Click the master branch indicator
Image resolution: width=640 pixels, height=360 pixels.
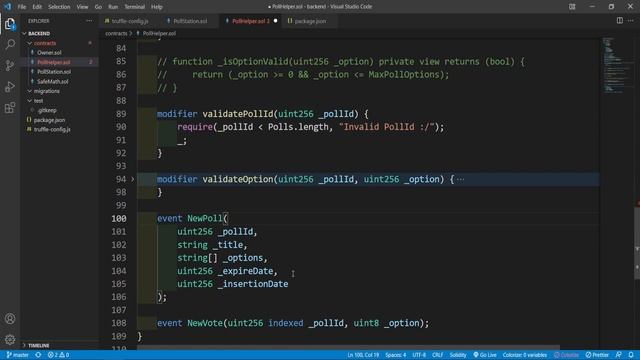(x=17, y=355)
